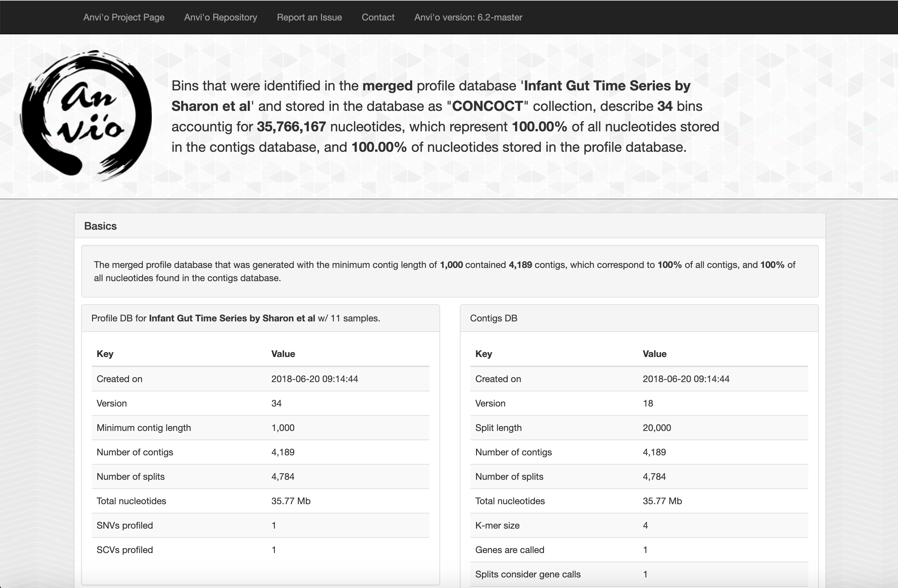Open the Anvi'o Repository
The width and height of the screenshot is (898, 588).
coord(220,17)
